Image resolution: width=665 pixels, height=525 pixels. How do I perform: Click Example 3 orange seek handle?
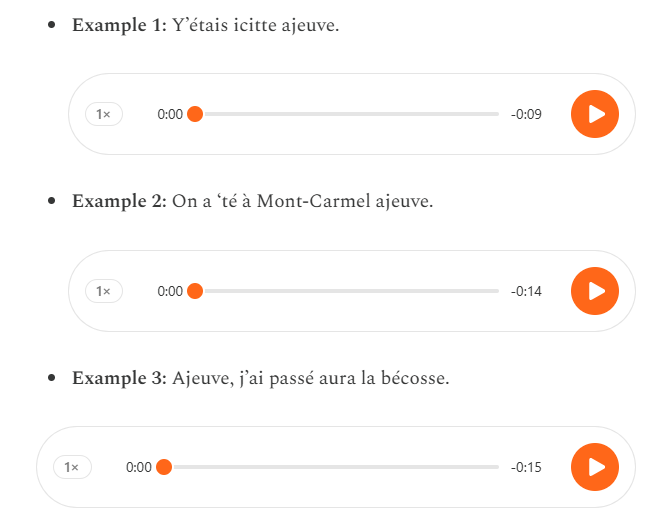coord(164,467)
